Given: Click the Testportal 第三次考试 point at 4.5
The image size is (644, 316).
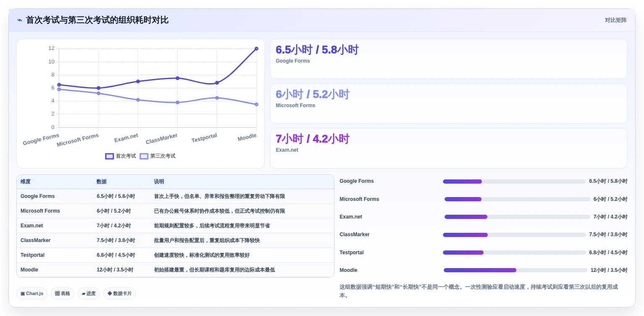Looking at the screenshot, I should click(x=217, y=98).
